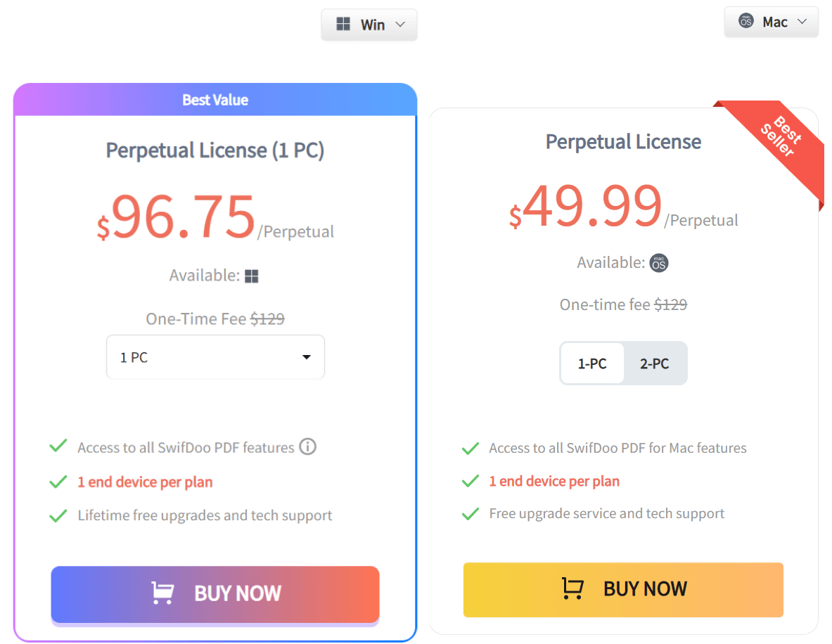The height and width of the screenshot is (644, 832).
Task: Open the Mac platform dropdown
Action: (x=772, y=22)
